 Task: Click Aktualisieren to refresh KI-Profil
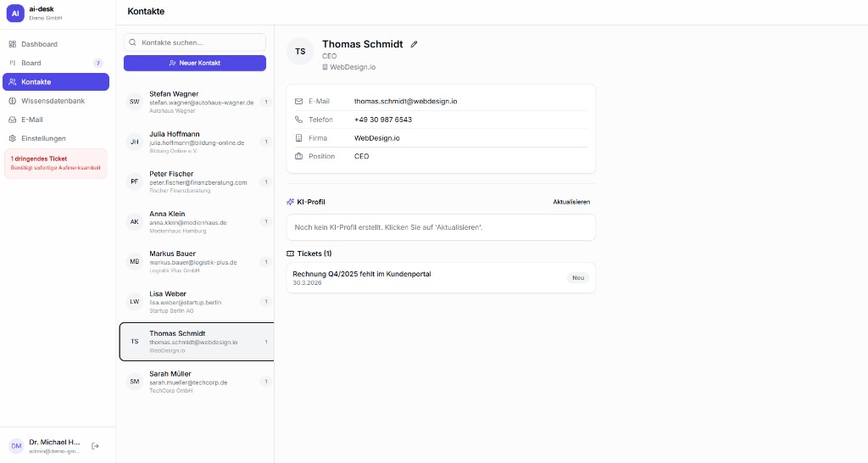pyautogui.click(x=571, y=202)
